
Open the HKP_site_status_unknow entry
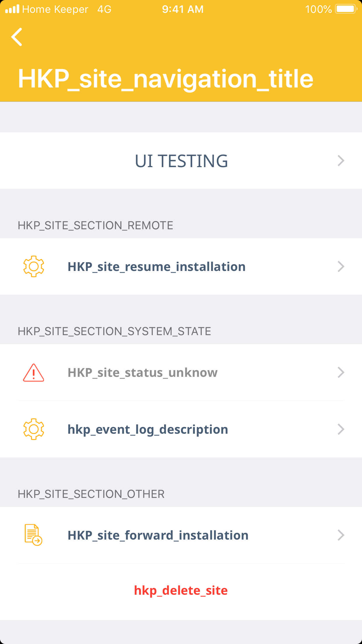click(143, 373)
